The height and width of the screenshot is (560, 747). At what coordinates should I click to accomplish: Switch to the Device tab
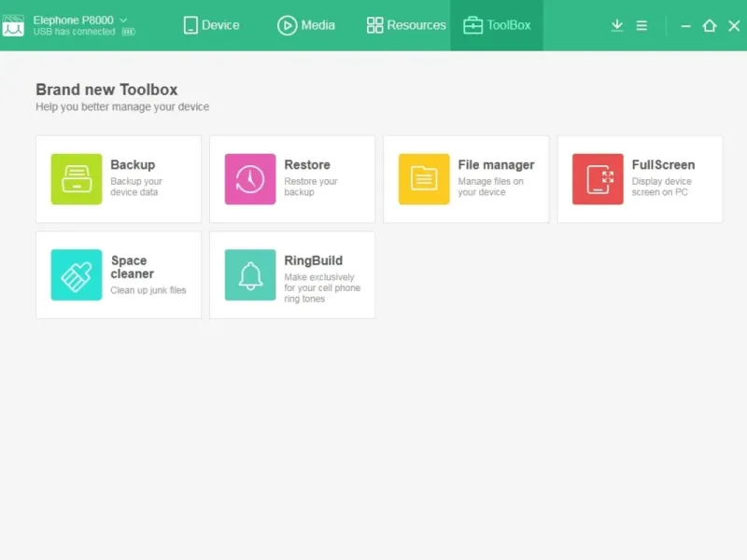click(x=212, y=25)
